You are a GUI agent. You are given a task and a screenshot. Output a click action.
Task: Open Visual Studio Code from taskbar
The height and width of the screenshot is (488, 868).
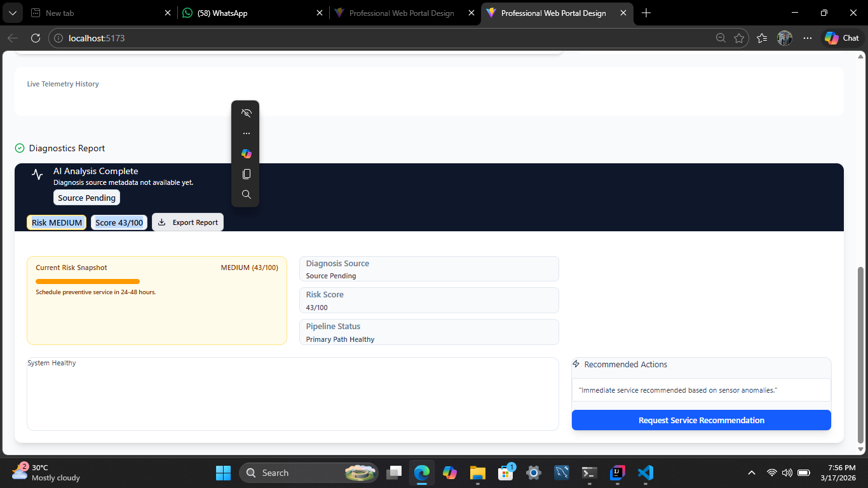click(646, 473)
